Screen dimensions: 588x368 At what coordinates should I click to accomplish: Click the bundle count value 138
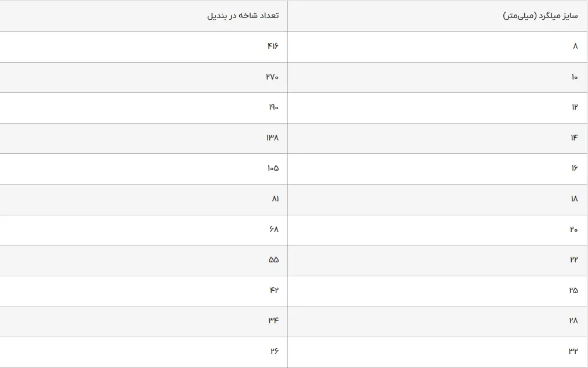coord(272,138)
